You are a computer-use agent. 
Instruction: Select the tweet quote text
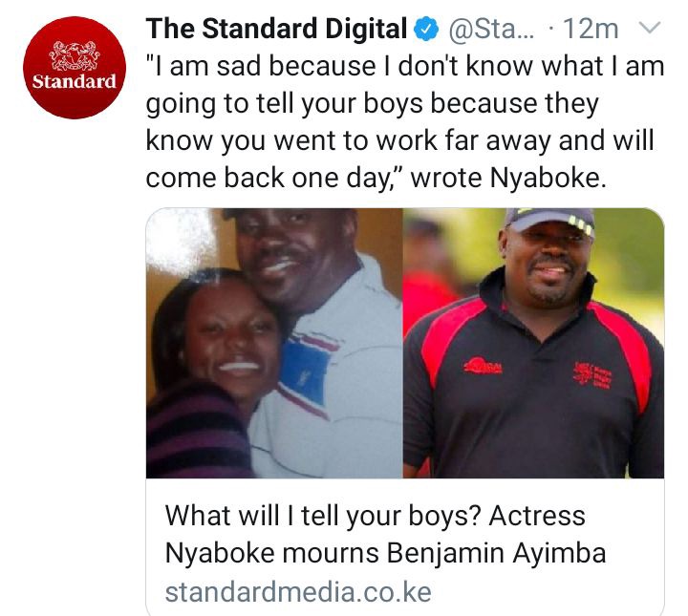click(x=404, y=122)
